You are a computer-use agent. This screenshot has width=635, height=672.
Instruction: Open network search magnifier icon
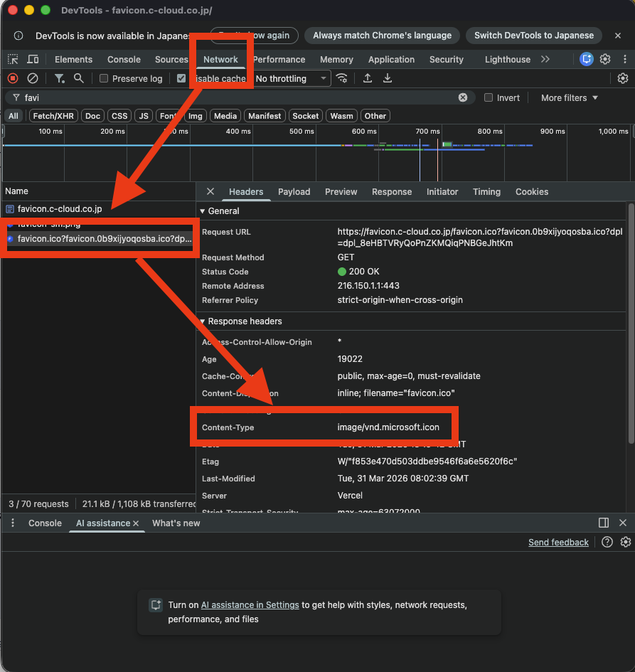coord(79,78)
